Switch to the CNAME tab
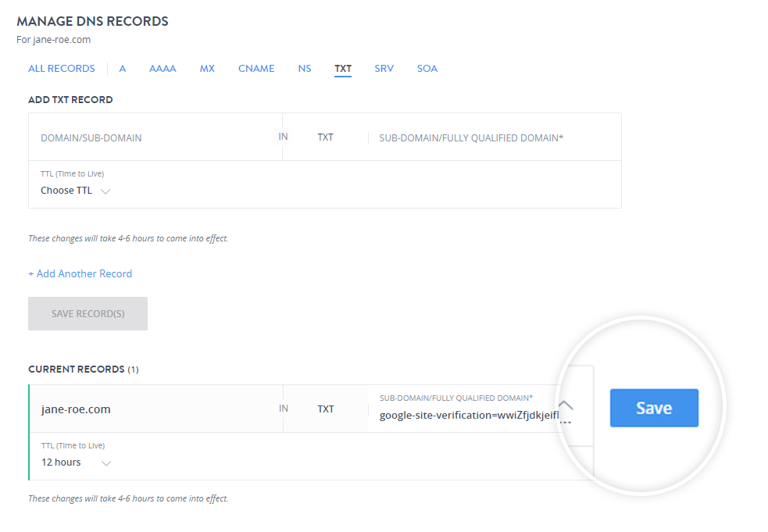768x532 pixels. pos(256,69)
